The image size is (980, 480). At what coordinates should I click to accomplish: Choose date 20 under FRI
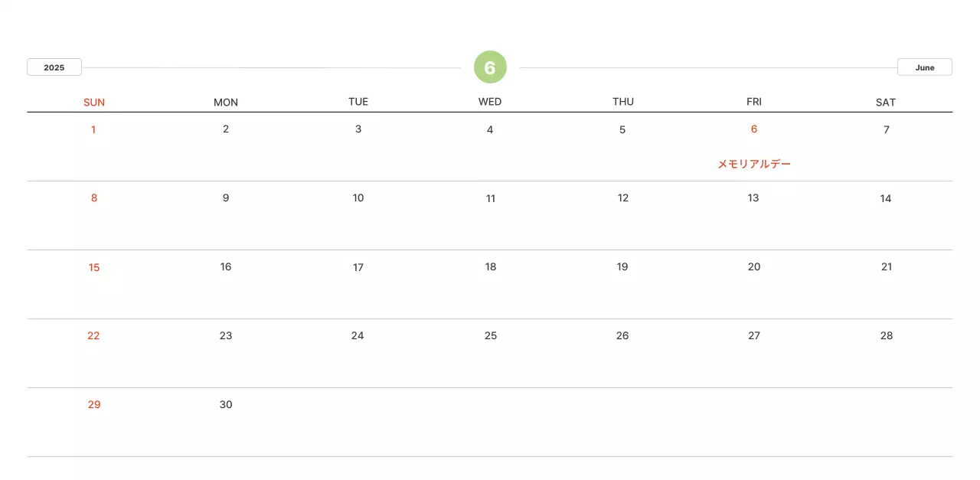coord(754,267)
